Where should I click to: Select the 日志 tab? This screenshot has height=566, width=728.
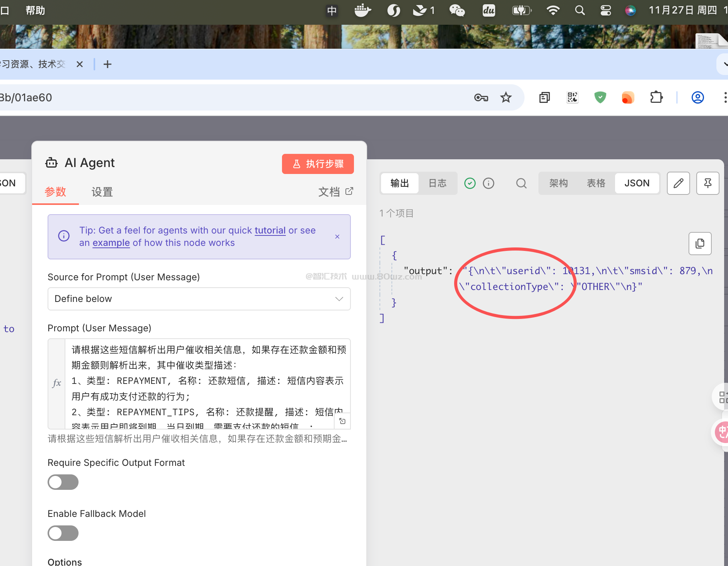437,183
